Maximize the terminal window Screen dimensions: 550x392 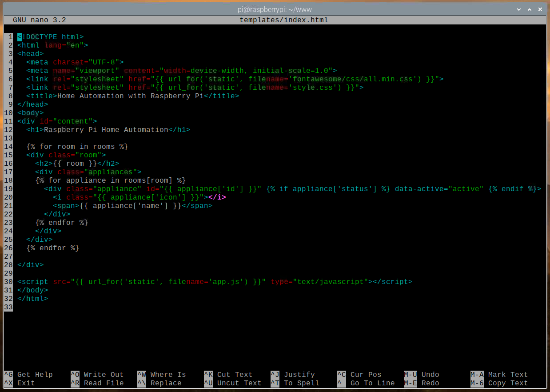[x=529, y=9]
